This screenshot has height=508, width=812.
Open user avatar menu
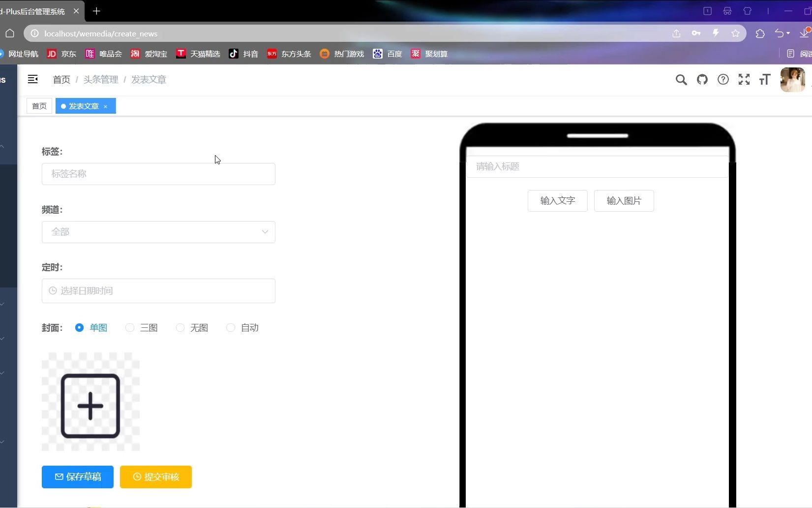click(793, 80)
